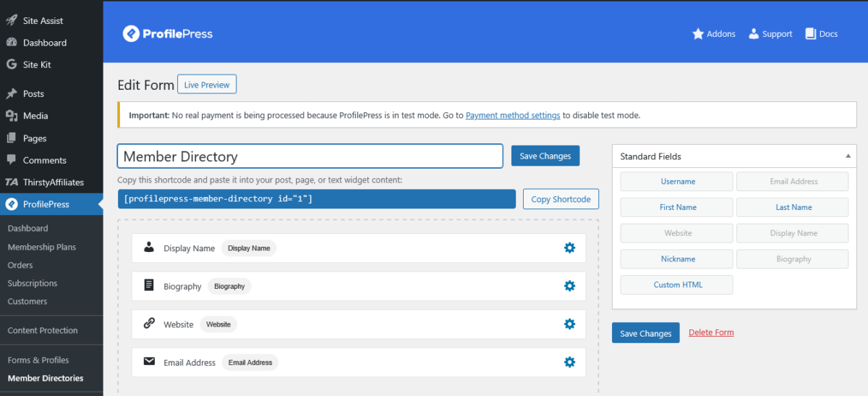Open Forms & Profiles submenu item
This screenshot has height=396, width=868.
coord(38,360)
